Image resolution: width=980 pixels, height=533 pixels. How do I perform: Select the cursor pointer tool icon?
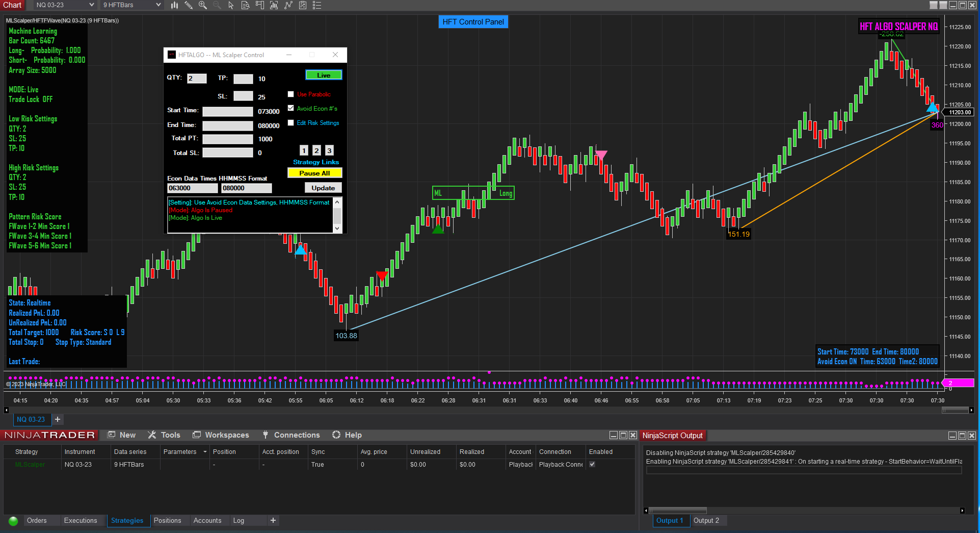coord(231,5)
